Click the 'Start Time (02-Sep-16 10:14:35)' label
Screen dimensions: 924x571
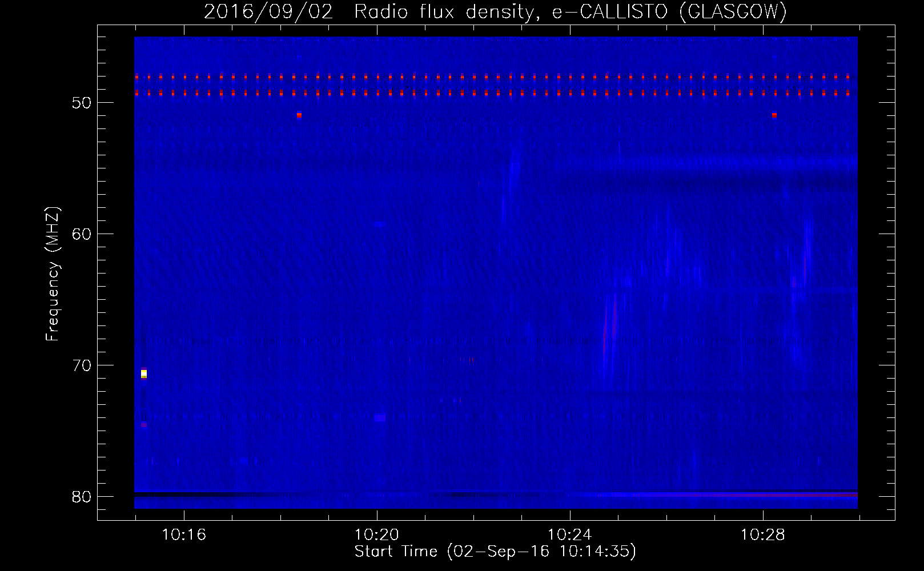coord(495,552)
